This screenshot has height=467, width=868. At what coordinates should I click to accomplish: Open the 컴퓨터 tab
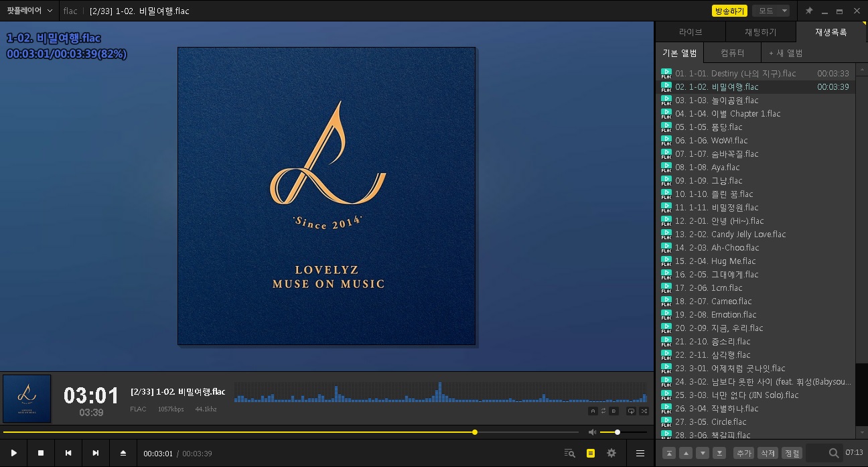point(732,53)
